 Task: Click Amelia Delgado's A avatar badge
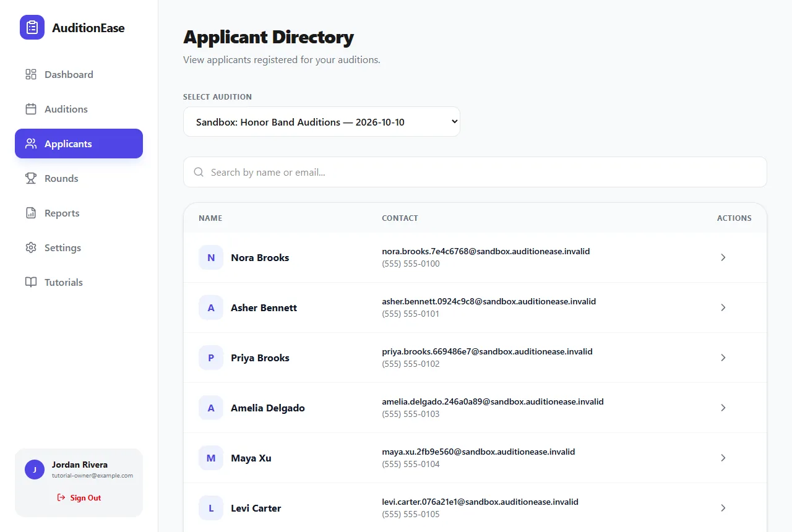(211, 408)
